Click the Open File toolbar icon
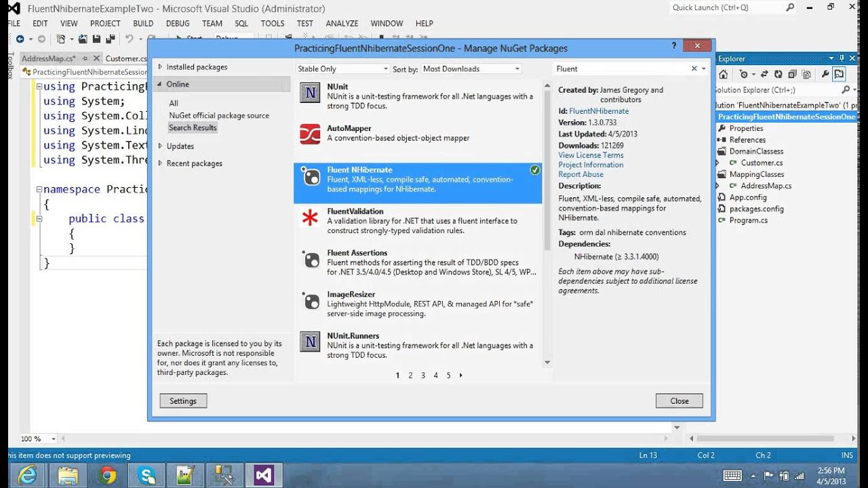 point(83,39)
